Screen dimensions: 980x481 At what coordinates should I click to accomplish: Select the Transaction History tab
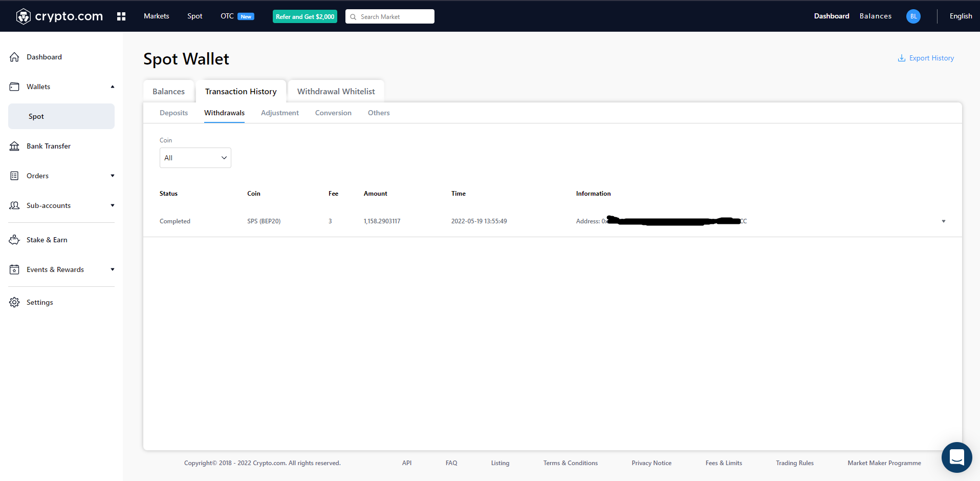(241, 91)
